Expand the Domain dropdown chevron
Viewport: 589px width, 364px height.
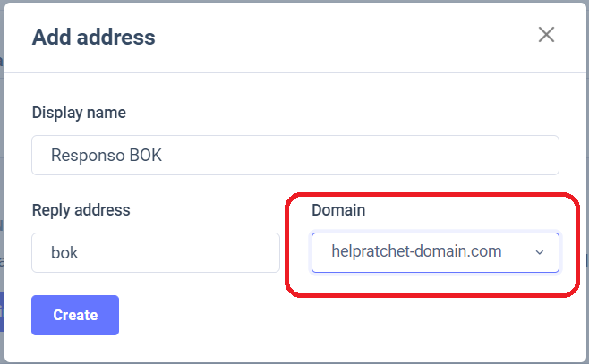point(540,252)
